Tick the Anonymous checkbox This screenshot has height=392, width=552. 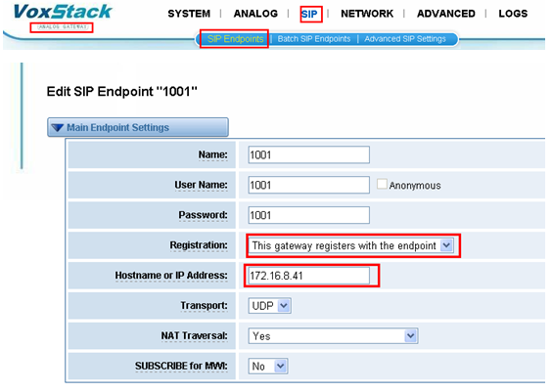382,184
